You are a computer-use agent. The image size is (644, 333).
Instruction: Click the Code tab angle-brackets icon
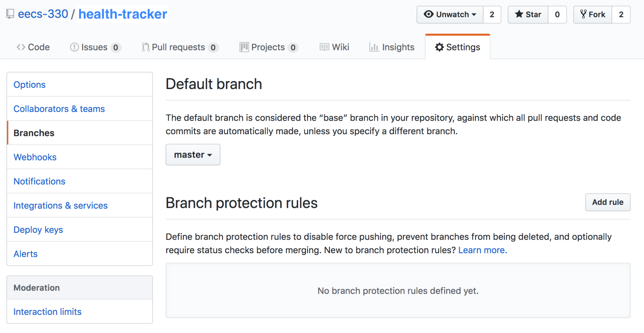coord(21,47)
